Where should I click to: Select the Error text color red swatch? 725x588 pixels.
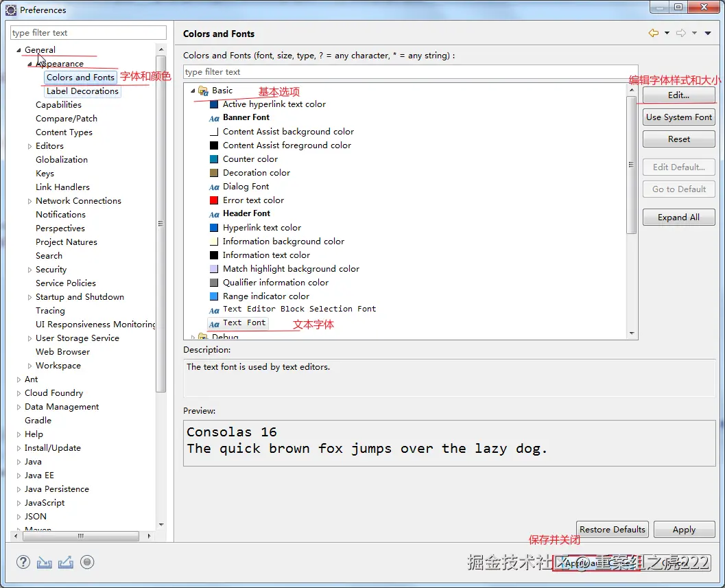tap(213, 200)
